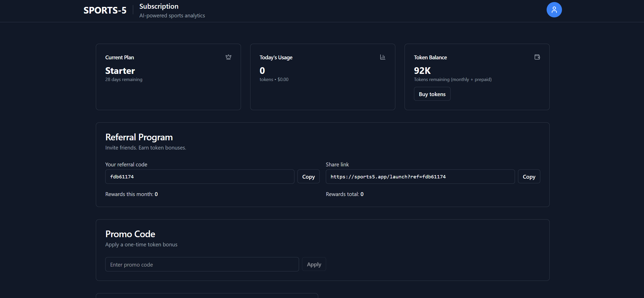Copy the share link URL
The height and width of the screenshot is (298, 644).
(529, 177)
